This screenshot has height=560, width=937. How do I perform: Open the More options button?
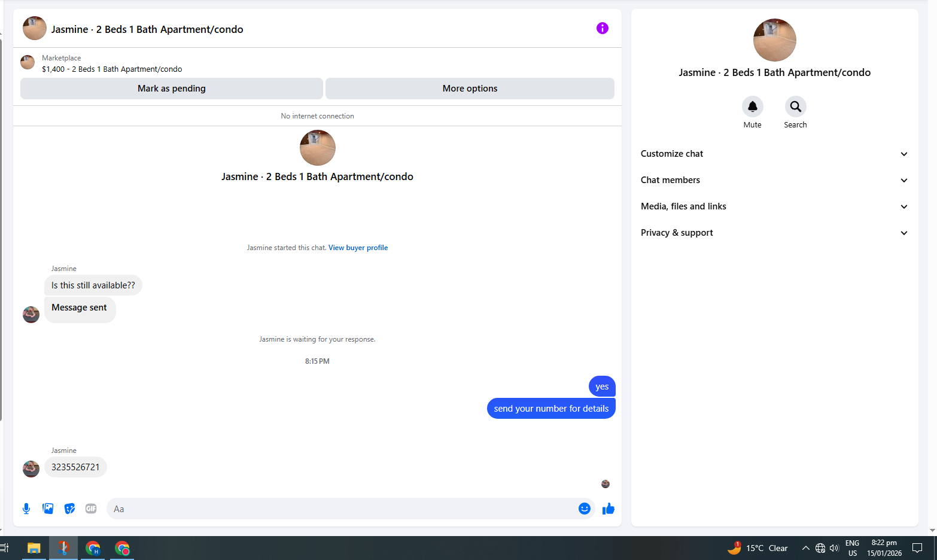click(x=470, y=89)
